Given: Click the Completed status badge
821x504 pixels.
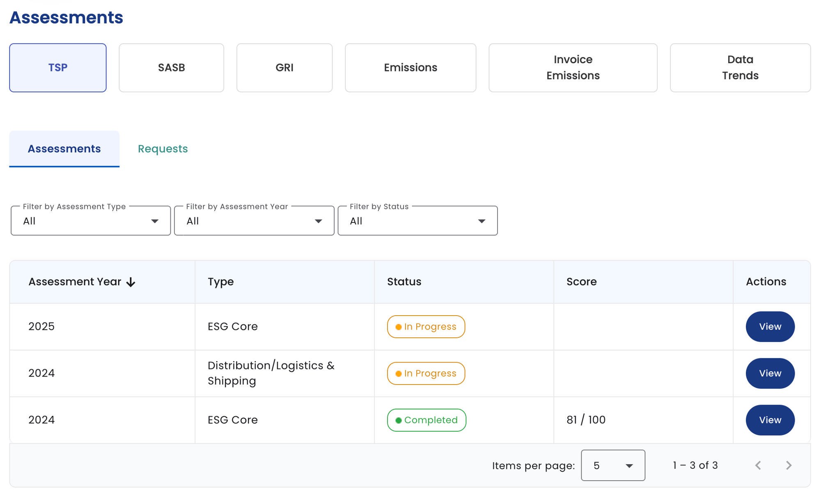Looking at the screenshot, I should coord(426,420).
